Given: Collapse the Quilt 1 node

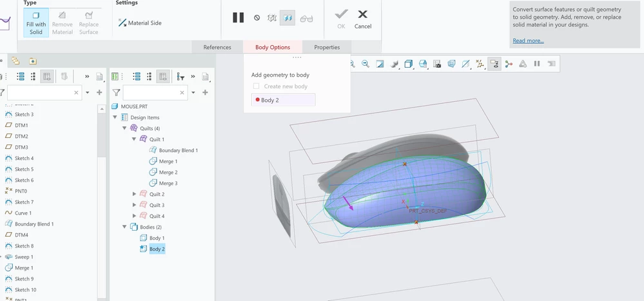Looking at the screenshot, I should pos(134,139).
